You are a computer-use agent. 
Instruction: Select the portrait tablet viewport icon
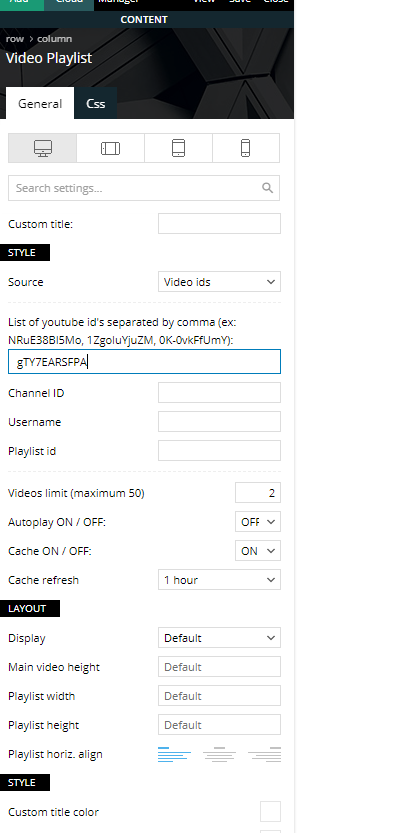179,148
